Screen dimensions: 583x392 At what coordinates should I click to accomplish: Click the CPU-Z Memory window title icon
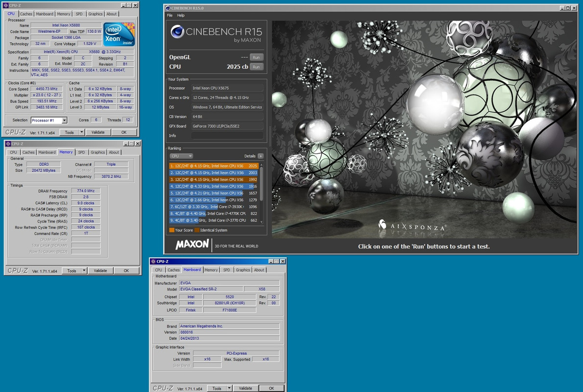(x=8, y=144)
